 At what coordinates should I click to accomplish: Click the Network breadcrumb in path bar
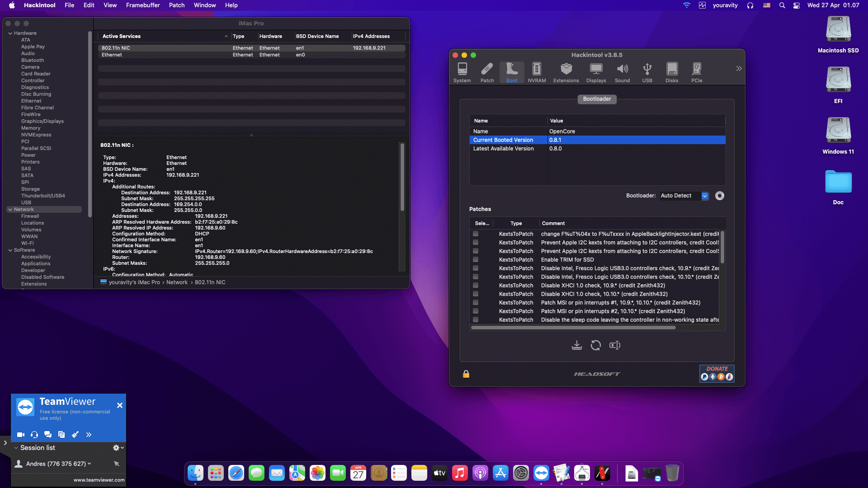pos(177,282)
